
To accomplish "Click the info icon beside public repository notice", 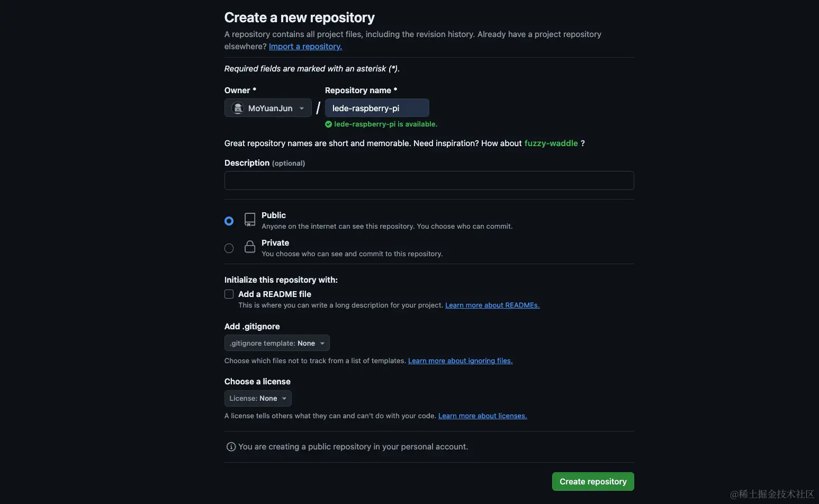I will pos(231,447).
